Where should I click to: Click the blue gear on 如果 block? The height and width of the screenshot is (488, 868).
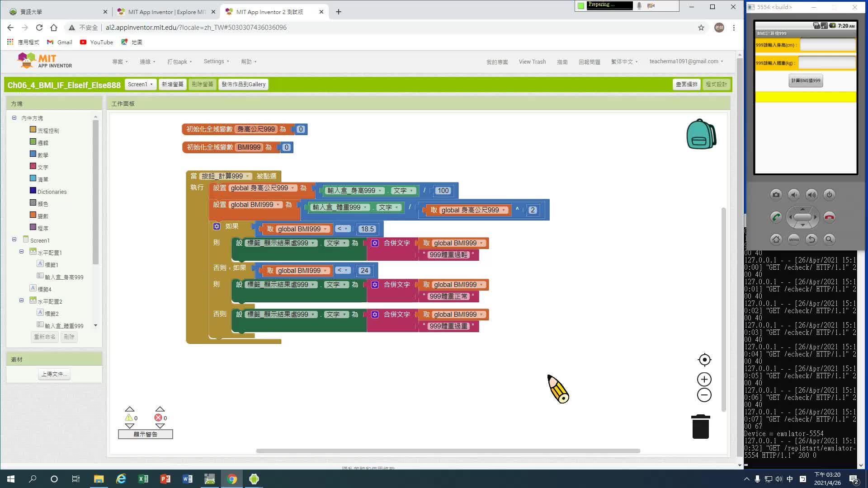[217, 226]
